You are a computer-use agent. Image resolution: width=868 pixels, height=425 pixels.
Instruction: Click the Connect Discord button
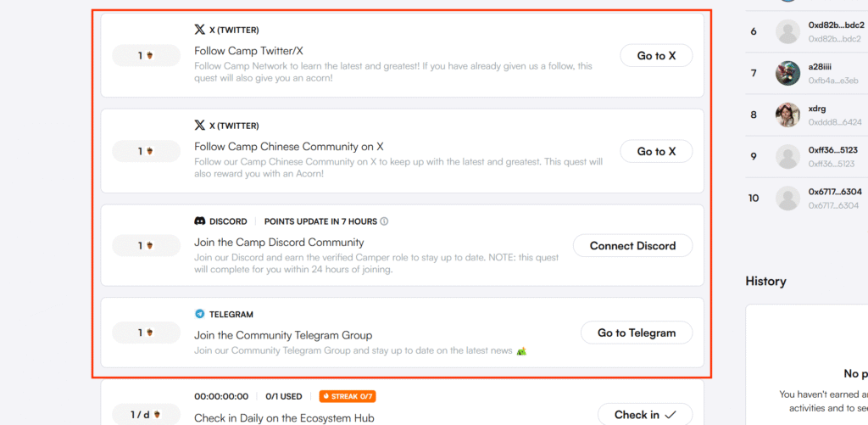[632, 245]
